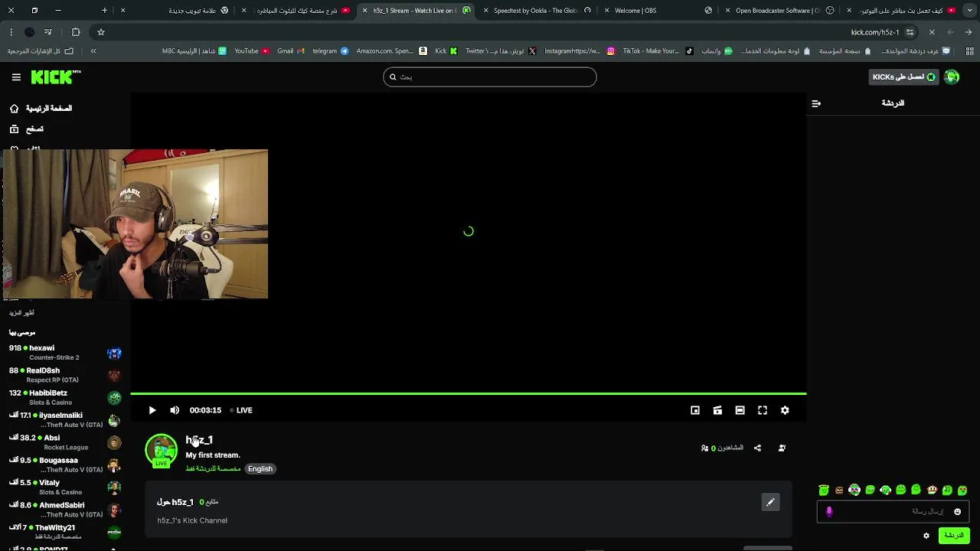Open the Kick hamburger menu

[16, 77]
